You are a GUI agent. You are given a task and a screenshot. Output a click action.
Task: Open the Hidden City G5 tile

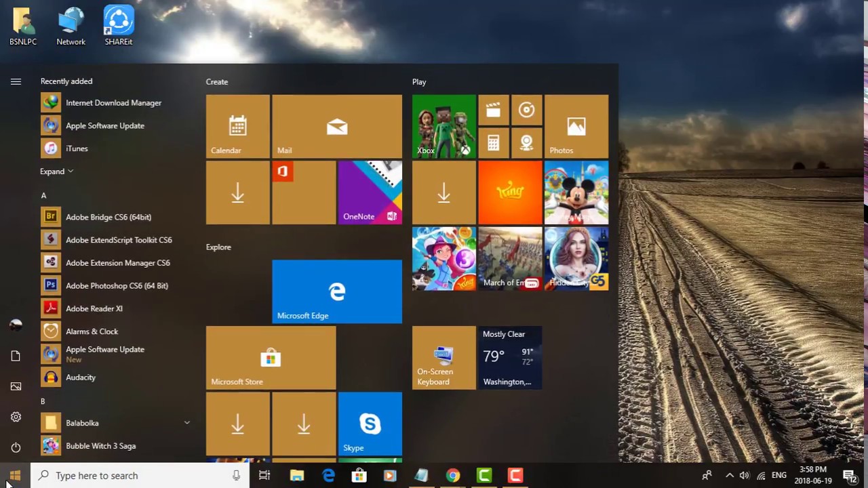pos(576,258)
